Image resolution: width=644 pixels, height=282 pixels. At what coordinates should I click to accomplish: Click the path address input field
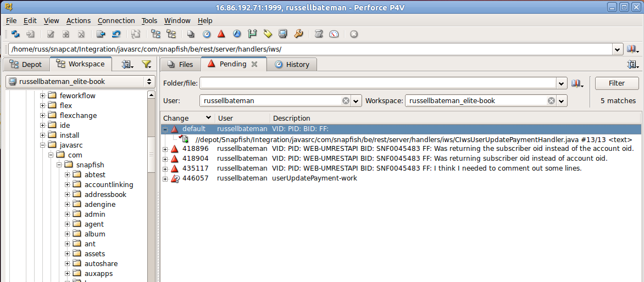click(310, 49)
